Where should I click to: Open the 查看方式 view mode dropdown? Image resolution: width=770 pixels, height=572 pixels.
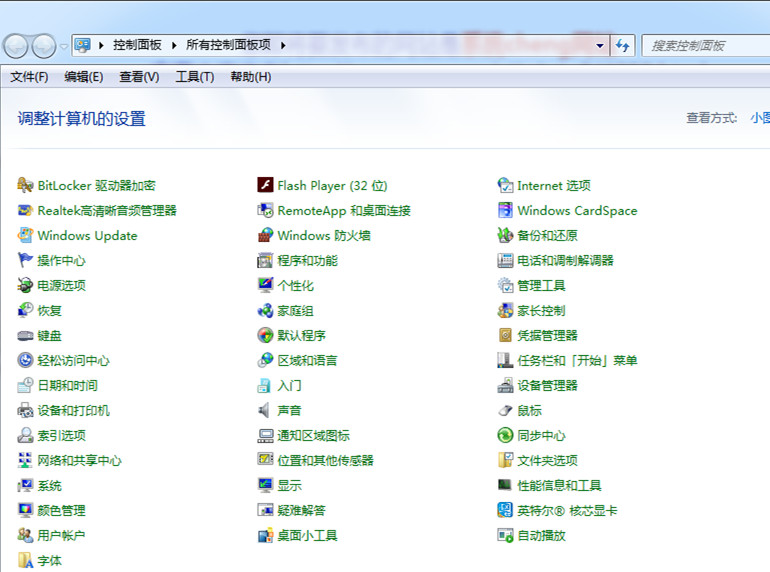(x=760, y=118)
